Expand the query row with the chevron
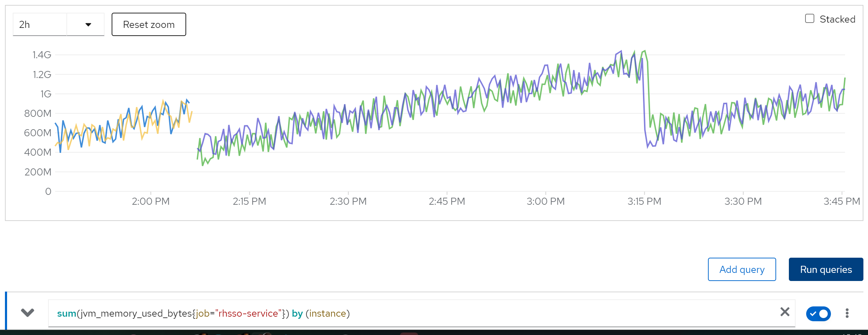The width and height of the screenshot is (868, 335). (x=28, y=313)
